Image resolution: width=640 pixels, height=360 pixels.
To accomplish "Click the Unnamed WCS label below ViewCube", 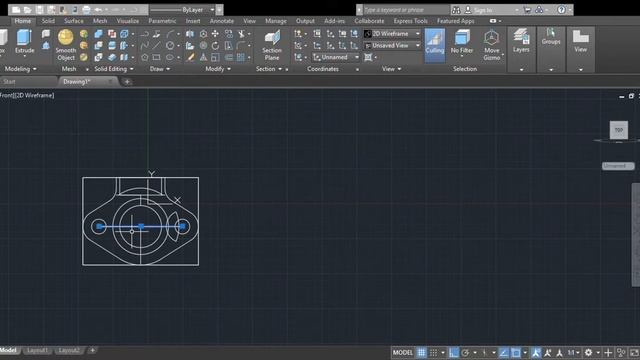I will click(x=618, y=166).
